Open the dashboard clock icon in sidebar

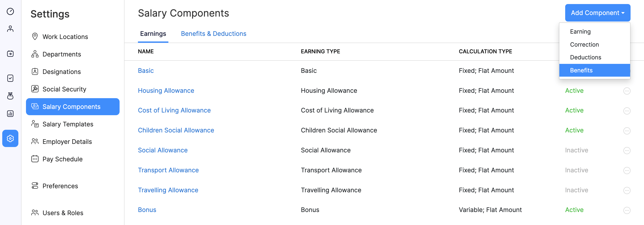pos(10,11)
